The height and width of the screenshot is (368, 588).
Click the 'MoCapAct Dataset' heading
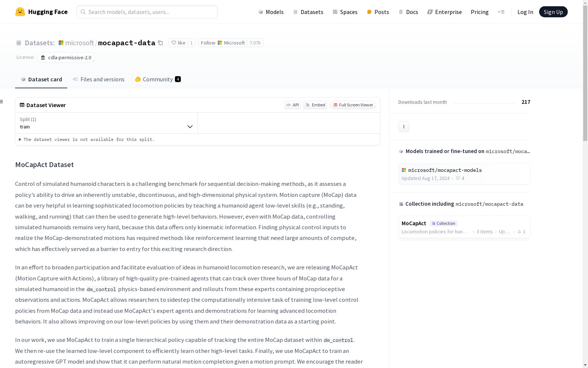44,164
